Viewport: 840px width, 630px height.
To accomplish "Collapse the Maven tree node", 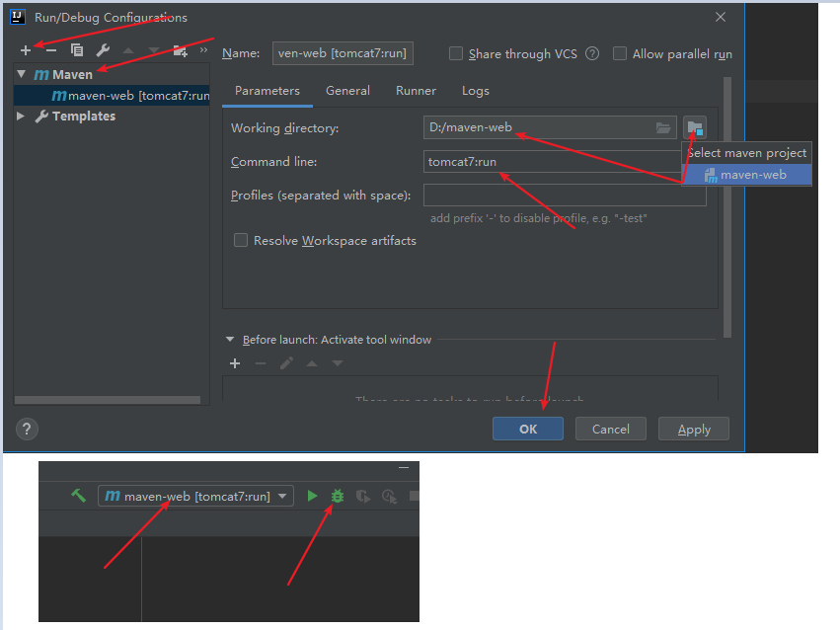I will (x=22, y=74).
